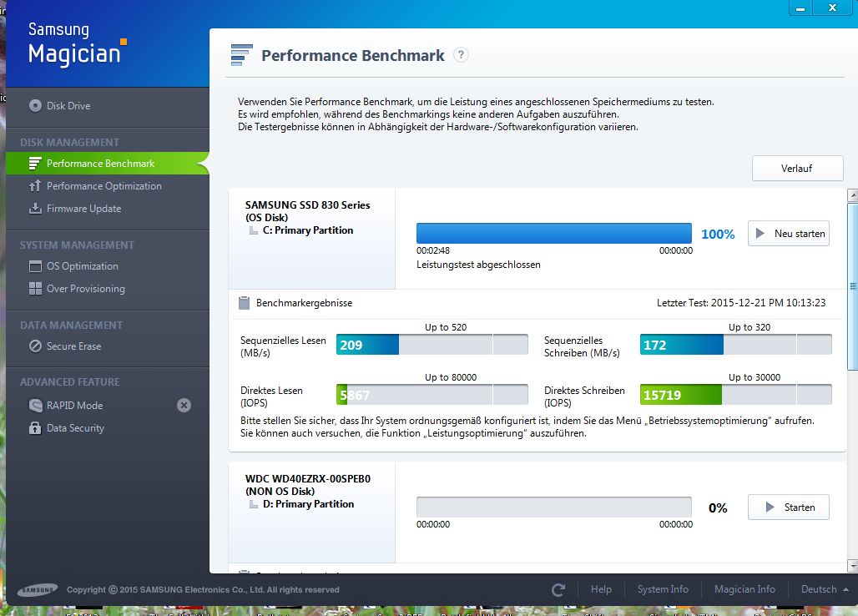This screenshot has height=616, width=858.
Task: Open System Info in the footer
Action: tap(663, 589)
